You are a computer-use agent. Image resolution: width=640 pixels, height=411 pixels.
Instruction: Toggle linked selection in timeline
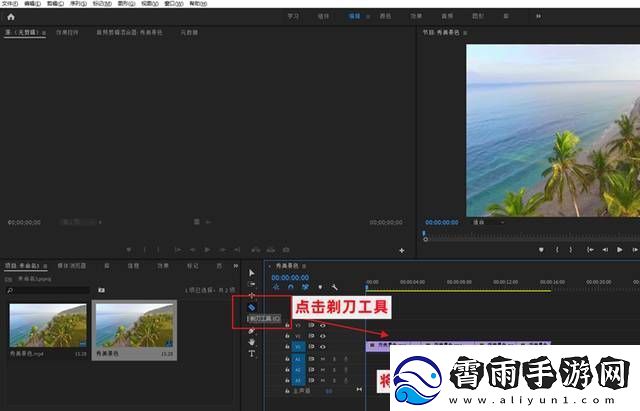(305, 287)
